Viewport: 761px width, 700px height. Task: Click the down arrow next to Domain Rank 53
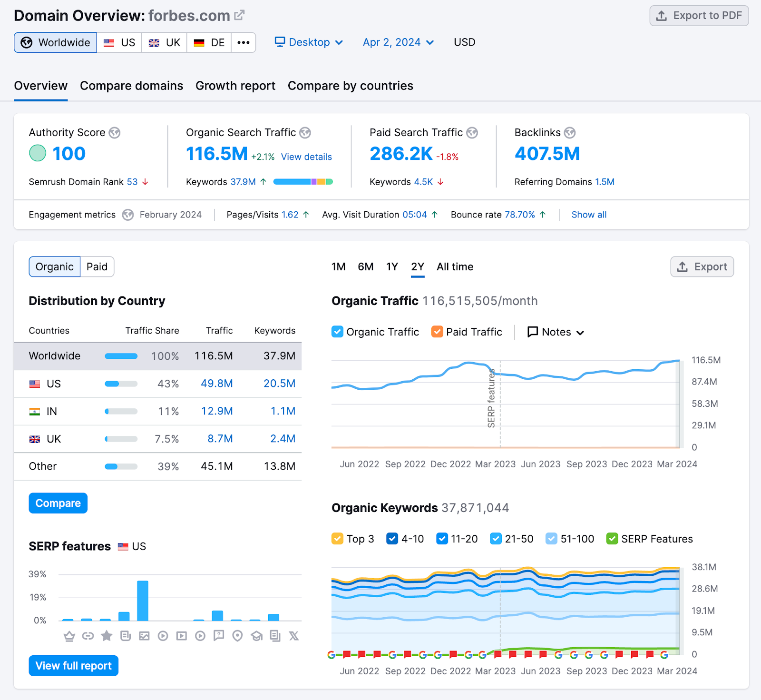pyautogui.click(x=146, y=182)
